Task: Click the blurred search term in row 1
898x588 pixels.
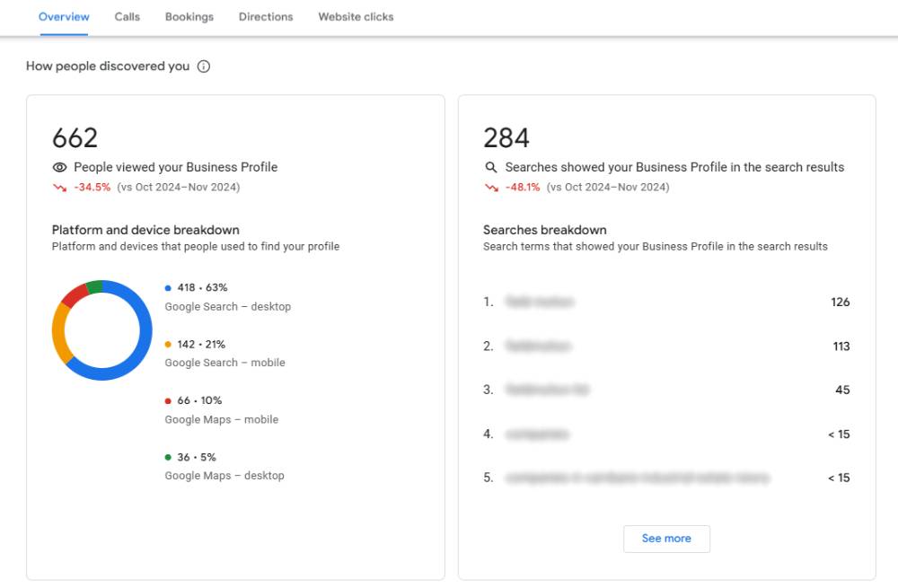Action: pos(540,302)
